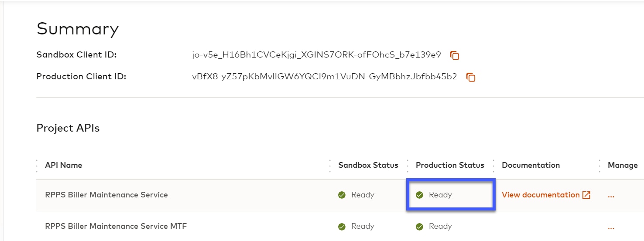The height and width of the screenshot is (241, 644).
Task: Open Manage menu for RPPS Biller Maintenance Service
Action: tap(611, 195)
